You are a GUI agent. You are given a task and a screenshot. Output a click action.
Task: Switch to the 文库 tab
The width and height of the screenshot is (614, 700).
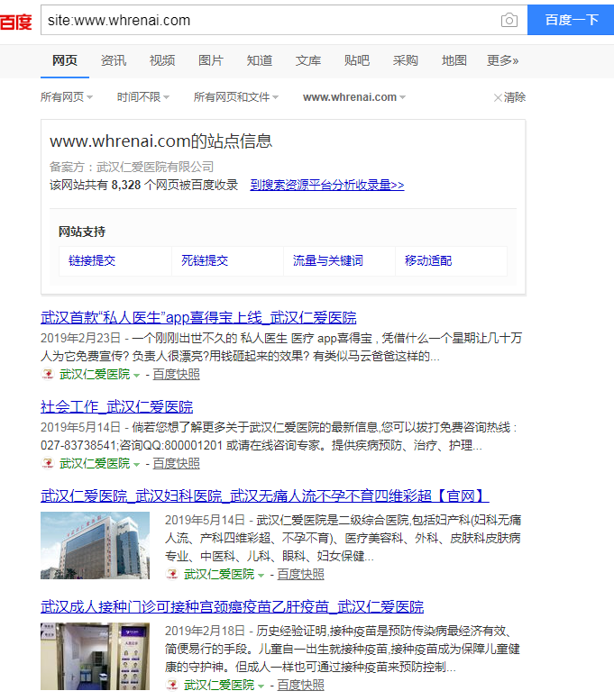308,60
